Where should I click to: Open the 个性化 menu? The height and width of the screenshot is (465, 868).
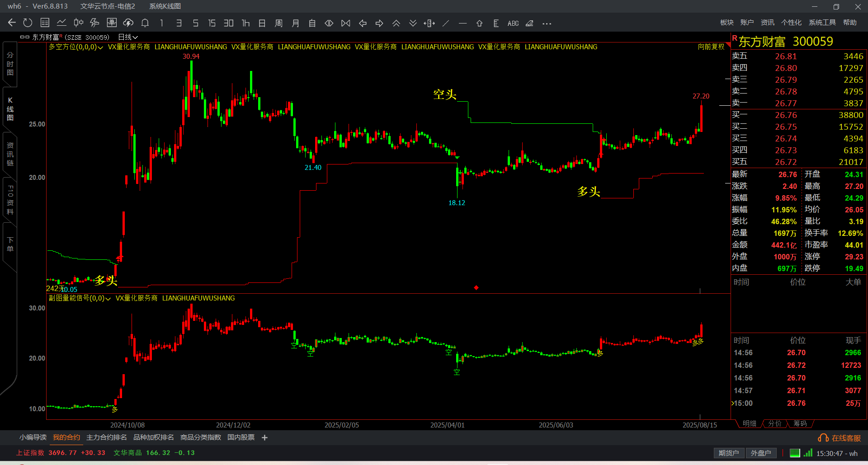(791, 23)
